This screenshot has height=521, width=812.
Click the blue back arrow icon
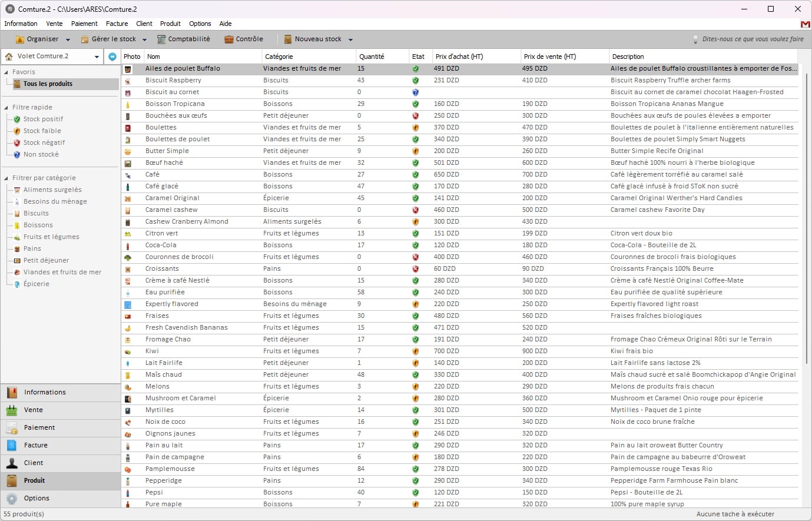click(x=112, y=57)
